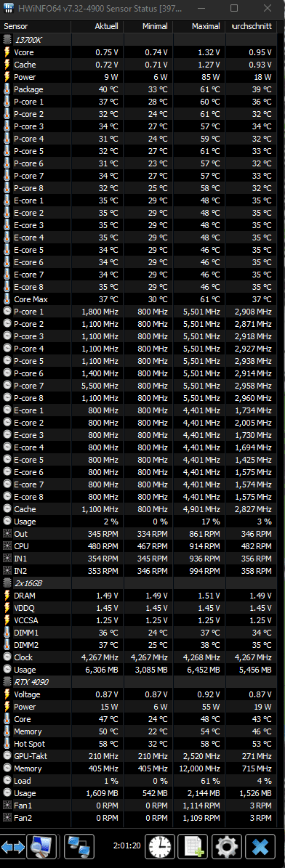
Task: Start logging with the document plus icon
Action: click(193, 847)
